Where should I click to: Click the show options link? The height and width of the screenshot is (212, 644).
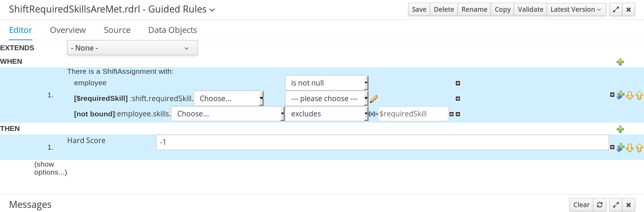point(51,168)
